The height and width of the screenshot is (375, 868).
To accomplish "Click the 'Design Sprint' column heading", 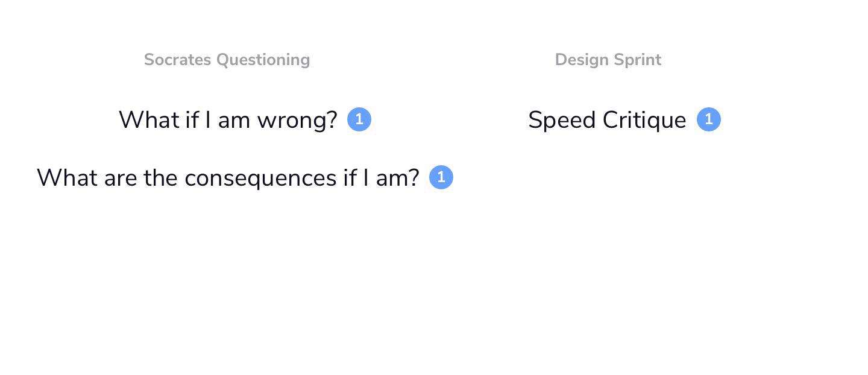I will [x=608, y=60].
